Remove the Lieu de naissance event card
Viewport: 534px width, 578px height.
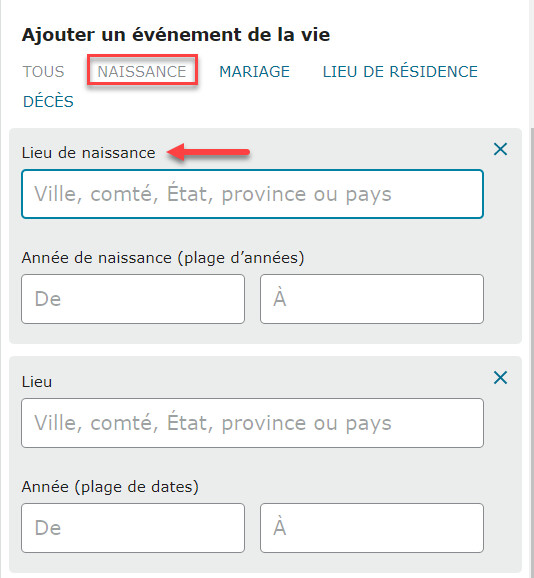500,149
